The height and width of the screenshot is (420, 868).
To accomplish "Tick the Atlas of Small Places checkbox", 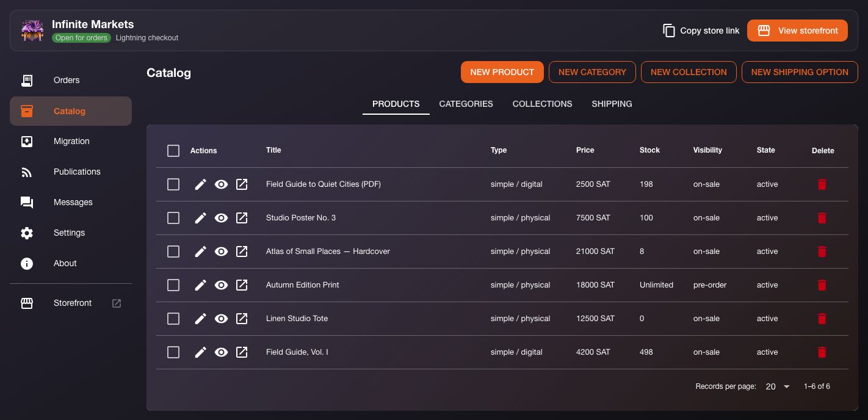I will [173, 252].
